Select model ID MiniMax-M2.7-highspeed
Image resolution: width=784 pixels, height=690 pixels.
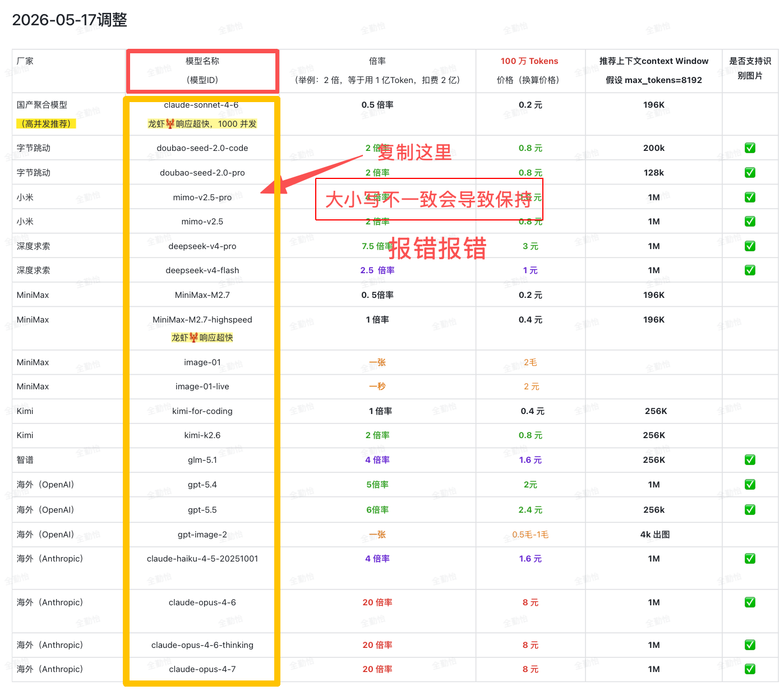(202, 320)
